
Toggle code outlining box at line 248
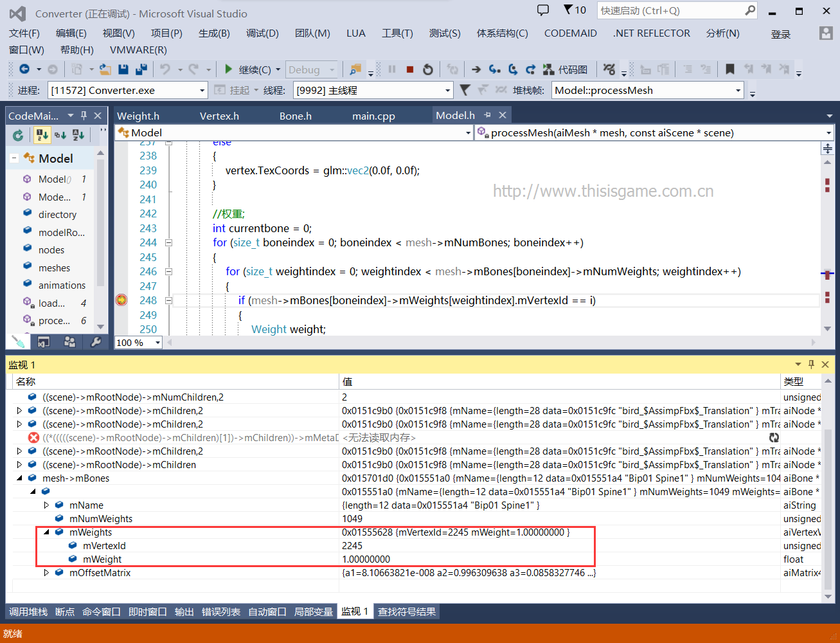pyautogui.click(x=169, y=300)
